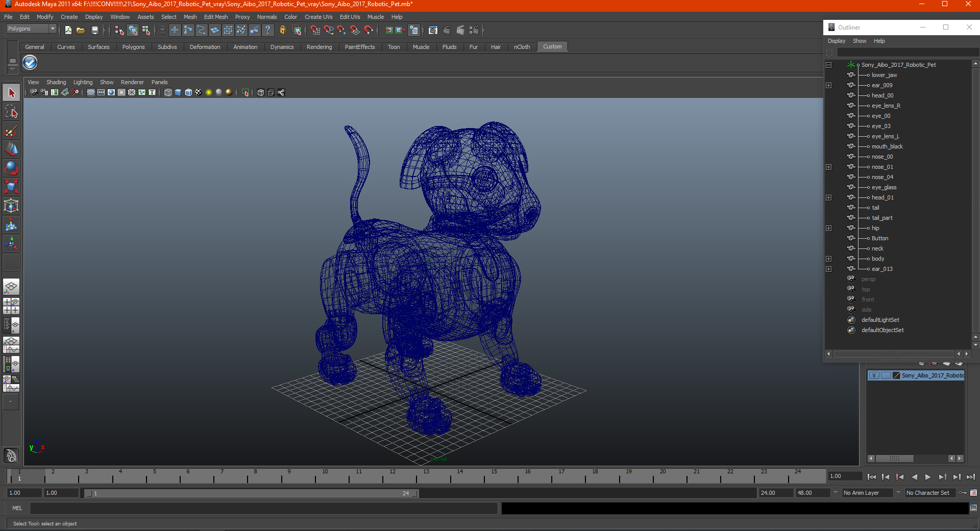Toggle smooth shade all display
This screenshot has width=980, height=531.
[178, 92]
